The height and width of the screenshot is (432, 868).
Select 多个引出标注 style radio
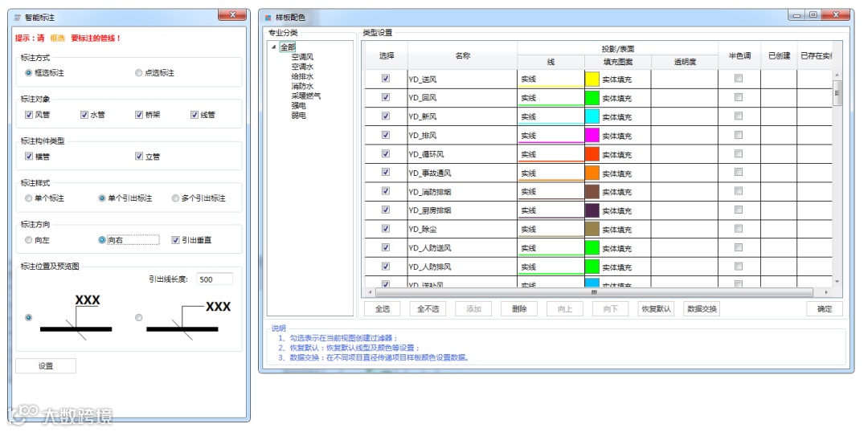[175, 198]
